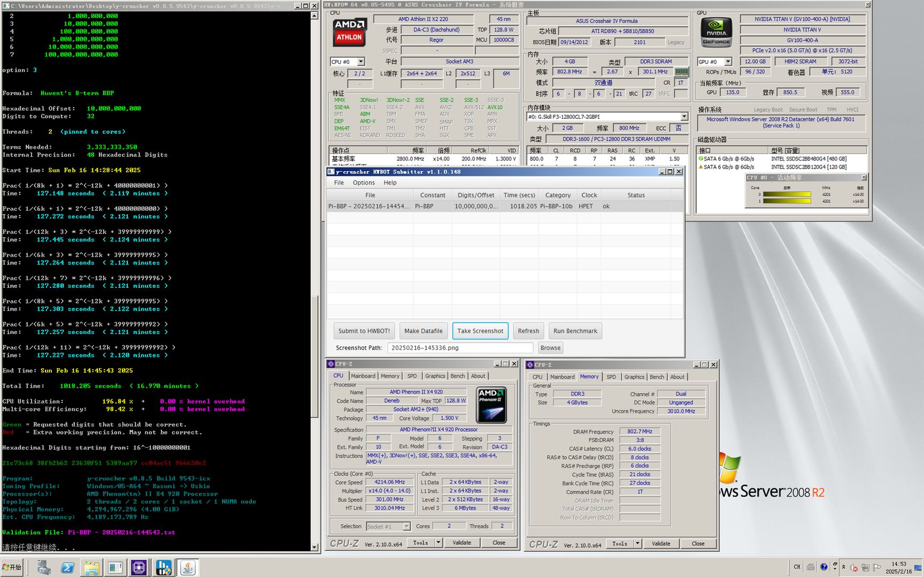Click the second SATA drive warning icon
The width and height of the screenshot is (924, 578).
[700, 167]
